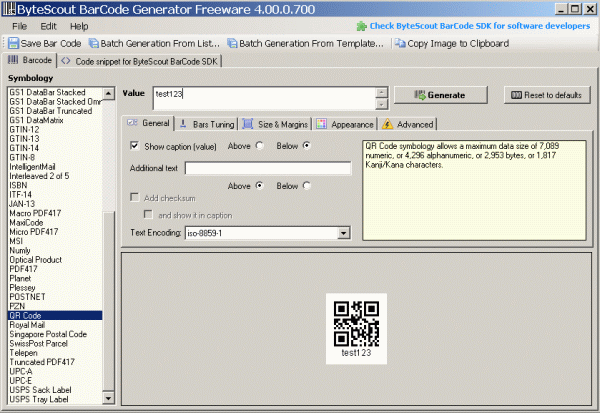Click into the Value text field
This screenshot has height=413, width=600.
pyautogui.click(x=264, y=98)
